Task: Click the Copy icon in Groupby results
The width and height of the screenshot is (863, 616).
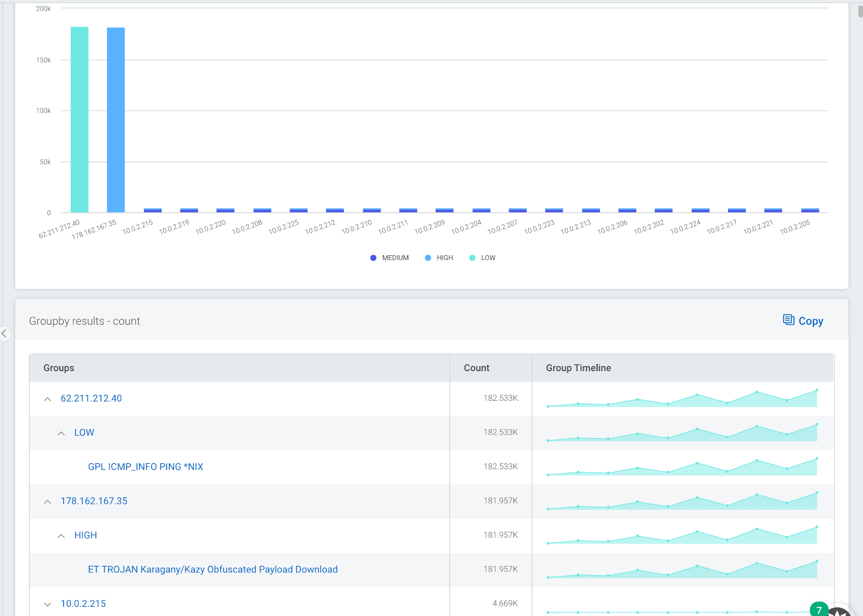Action: point(803,320)
